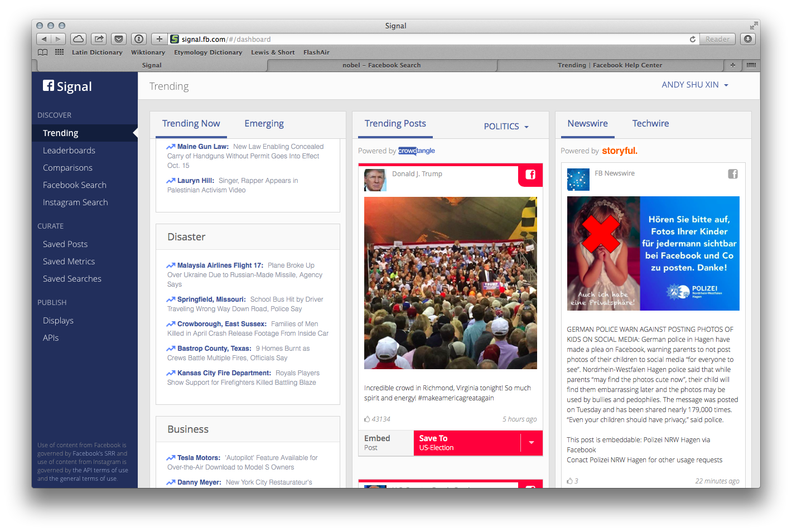Click the like icon showing 3
Screen dimensions: 792x532
pos(569,481)
